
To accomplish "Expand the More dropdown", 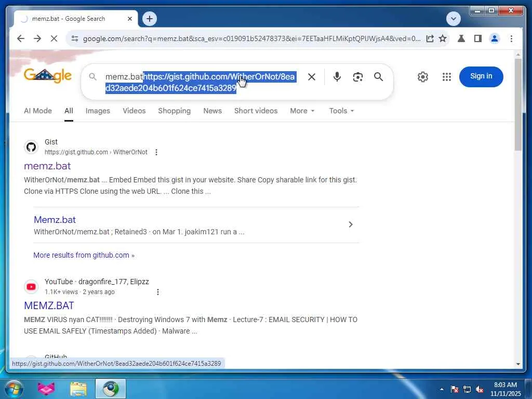I will [x=302, y=111].
